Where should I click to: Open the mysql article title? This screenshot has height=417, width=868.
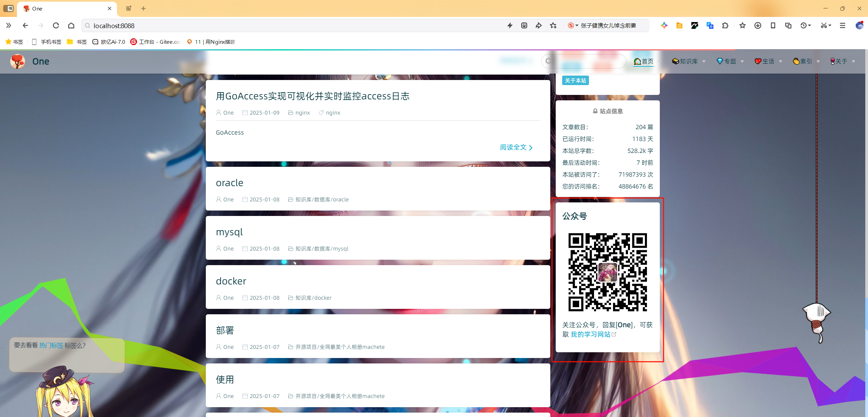(230, 232)
